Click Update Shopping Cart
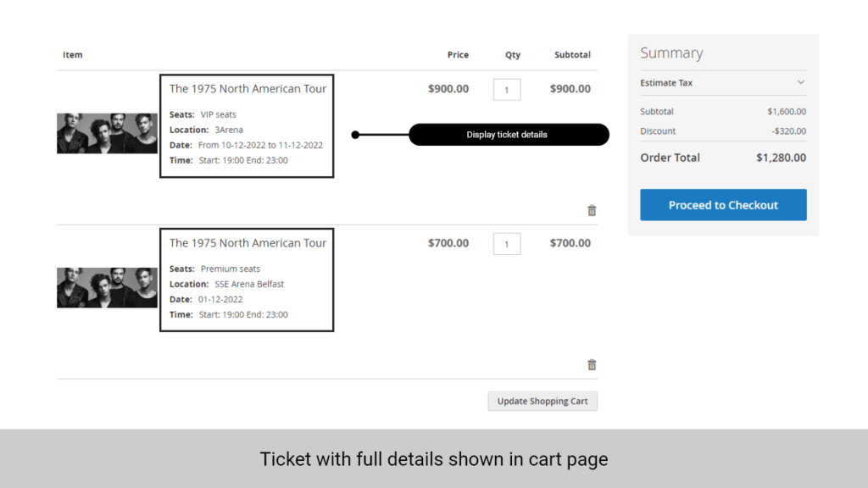This screenshot has height=488, width=868. tap(542, 401)
